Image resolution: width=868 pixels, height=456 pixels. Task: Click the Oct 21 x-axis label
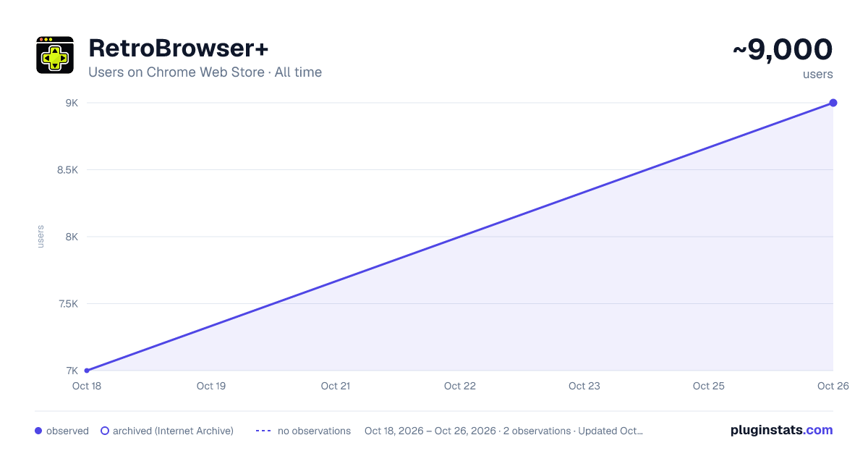click(336, 386)
